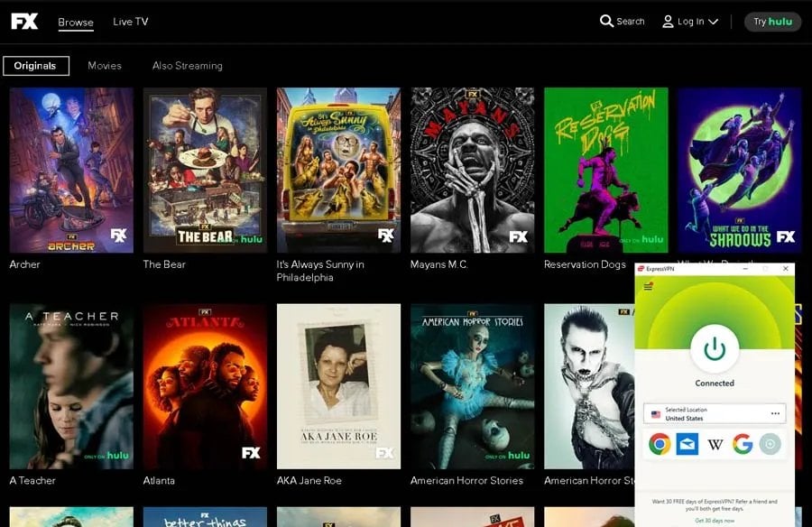812x527 pixels.
Task: Open What We Do in the Shadows poster
Action: coord(740,170)
